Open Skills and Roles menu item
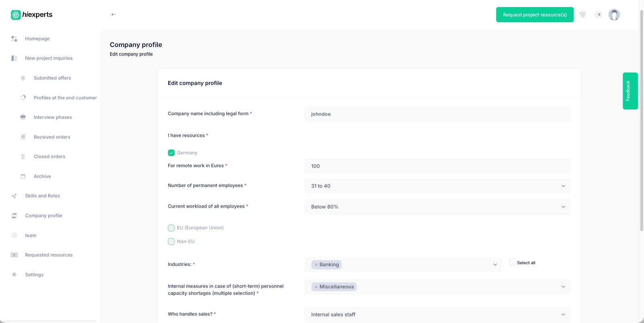644x323 pixels. coord(42,196)
